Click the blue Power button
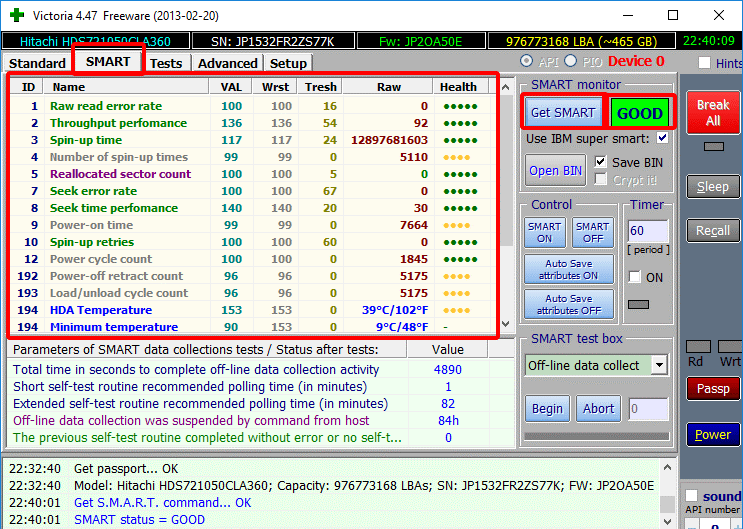The image size is (743, 529). (x=713, y=435)
